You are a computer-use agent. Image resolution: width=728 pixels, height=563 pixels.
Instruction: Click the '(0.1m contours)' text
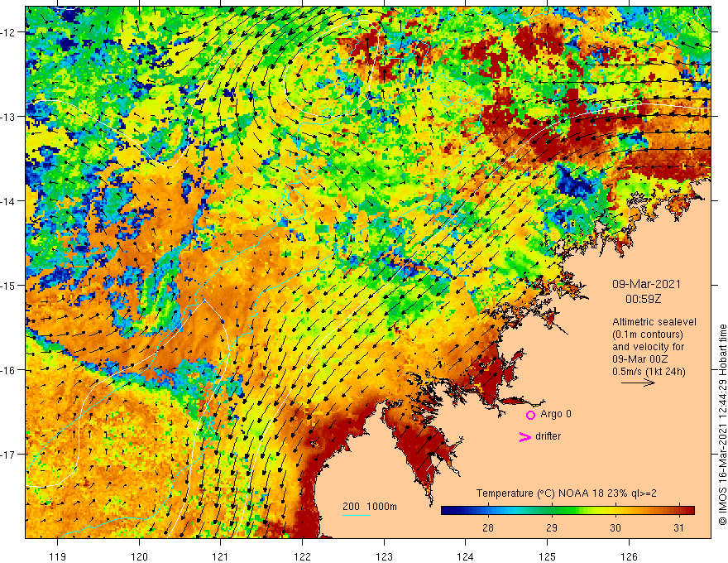point(647,334)
